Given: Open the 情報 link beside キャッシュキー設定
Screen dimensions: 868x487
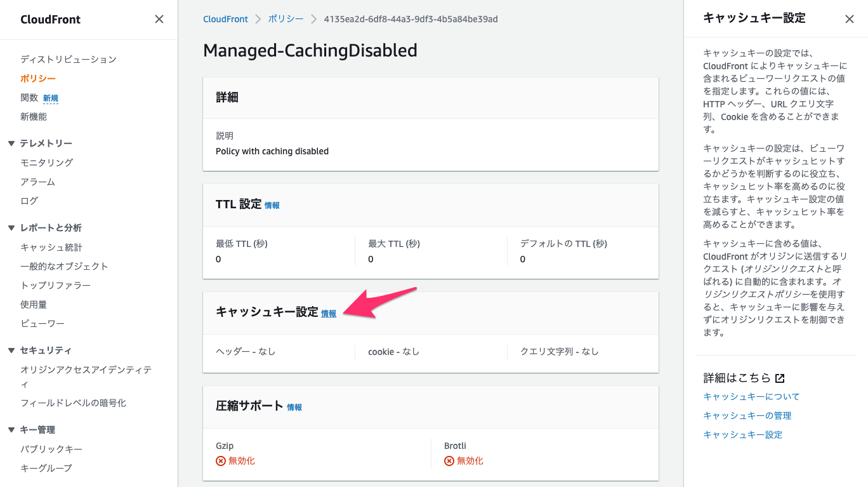Looking at the screenshot, I should [328, 314].
